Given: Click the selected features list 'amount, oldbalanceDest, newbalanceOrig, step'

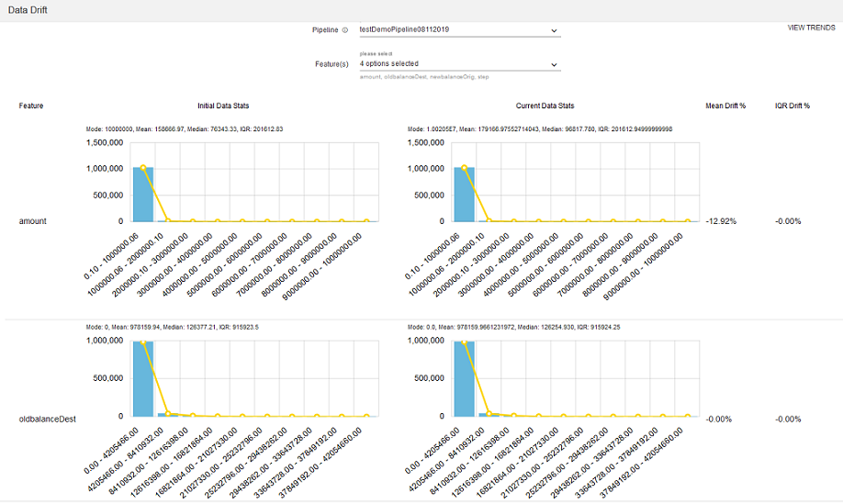Looking at the screenshot, I should [424, 77].
